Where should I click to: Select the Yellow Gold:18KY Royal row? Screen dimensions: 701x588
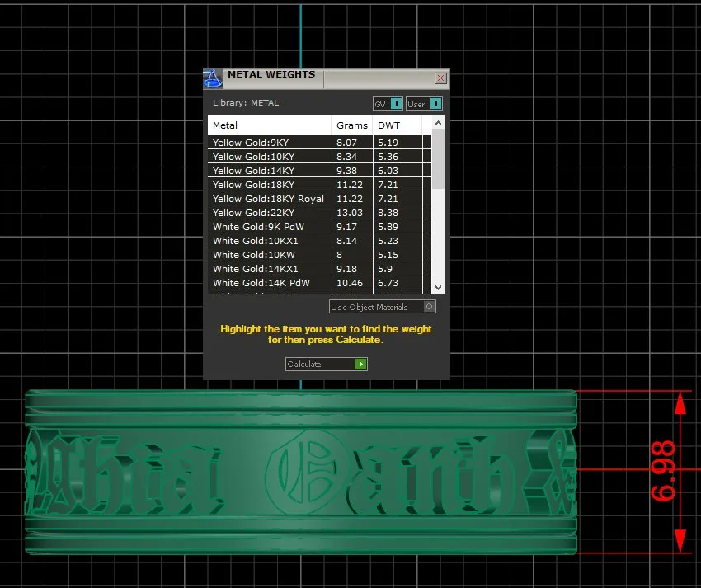(x=319, y=199)
